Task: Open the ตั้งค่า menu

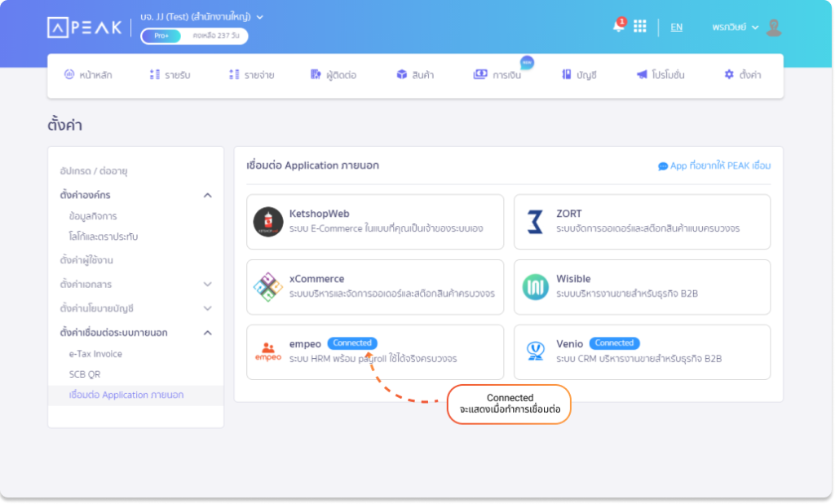Action: tap(743, 75)
